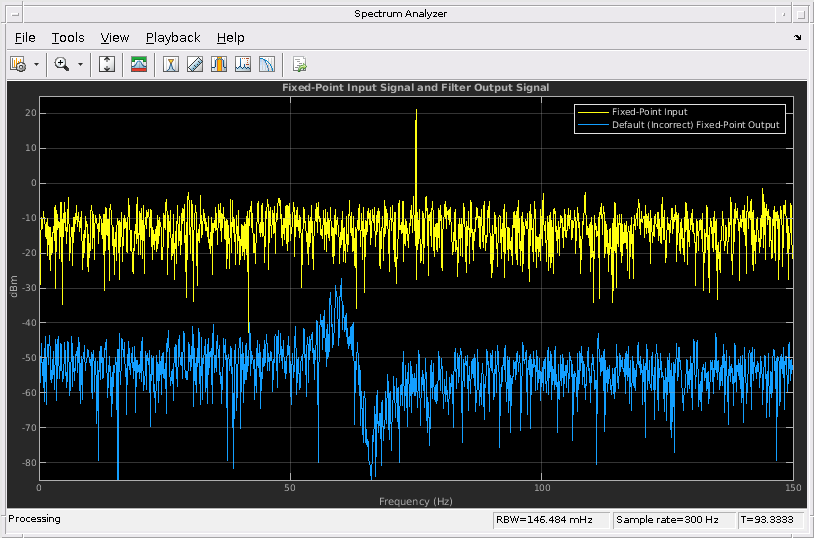Click the Peak Finder spectrum icon
Viewport: 814px width, 538px height.
click(243, 64)
